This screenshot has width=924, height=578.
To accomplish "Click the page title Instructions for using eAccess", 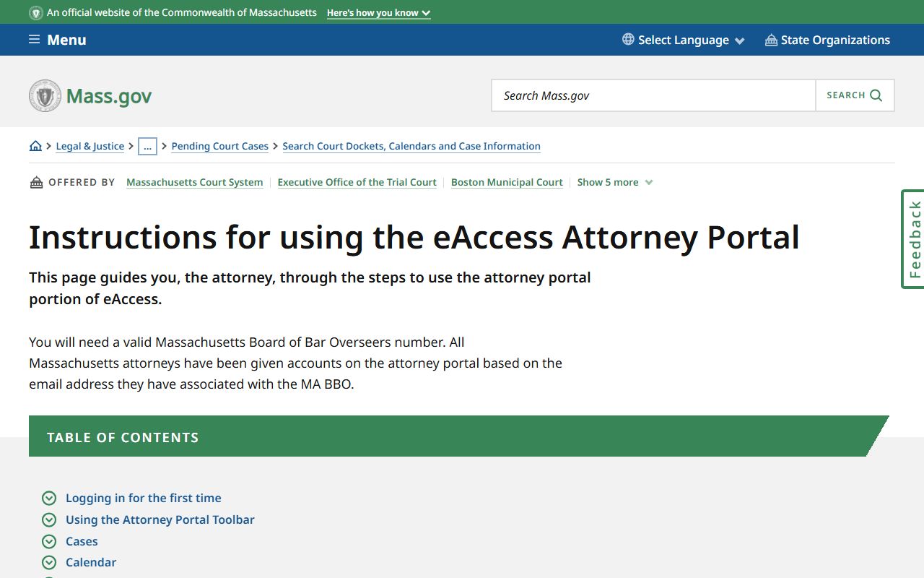I will tap(414, 237).
